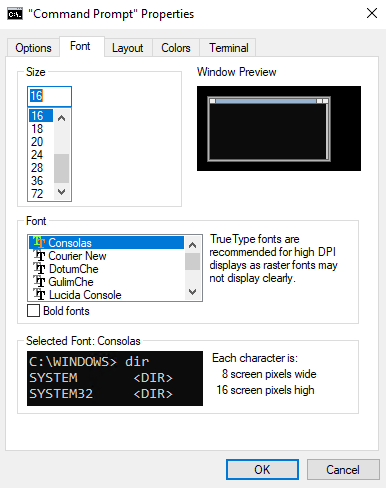Open the Terminal tab

228,48
